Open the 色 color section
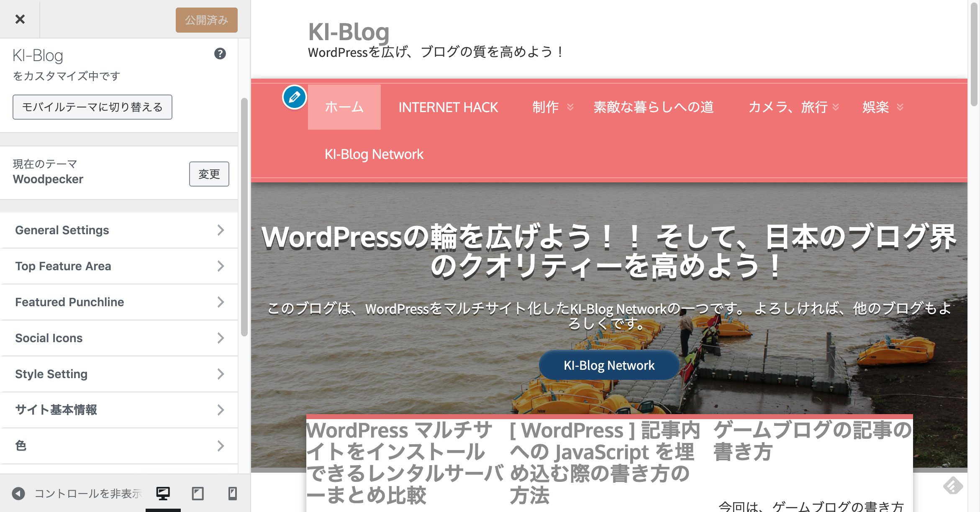Viewport: 980px width, 512px height. [119, 446]
